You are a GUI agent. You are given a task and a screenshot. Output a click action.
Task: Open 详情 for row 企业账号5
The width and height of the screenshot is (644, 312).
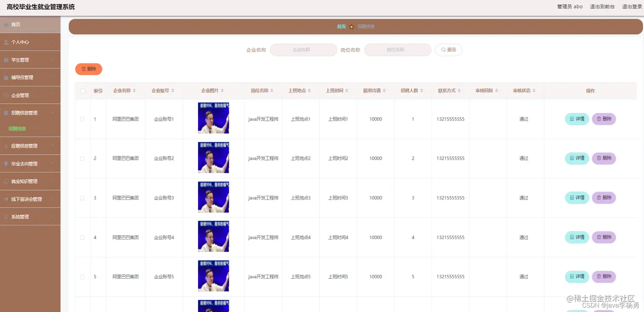(x=577, y=277)
